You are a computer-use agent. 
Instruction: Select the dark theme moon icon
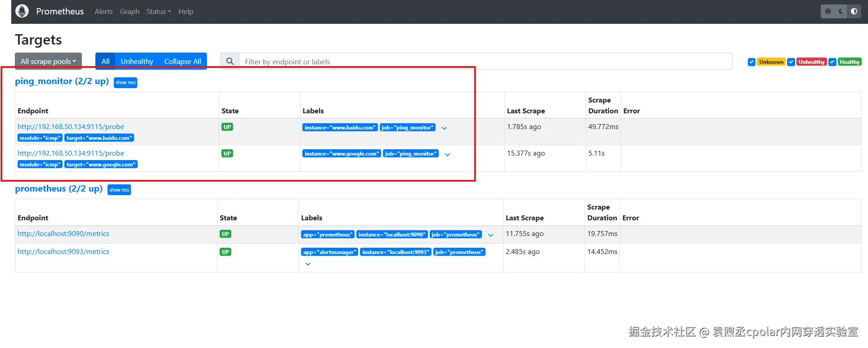(x=841, y=11)
